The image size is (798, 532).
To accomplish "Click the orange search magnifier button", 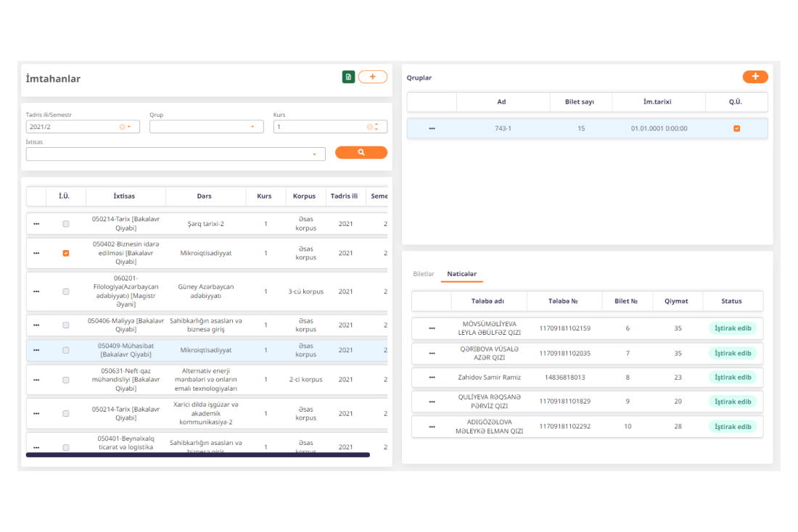I will tap(361, 153).
